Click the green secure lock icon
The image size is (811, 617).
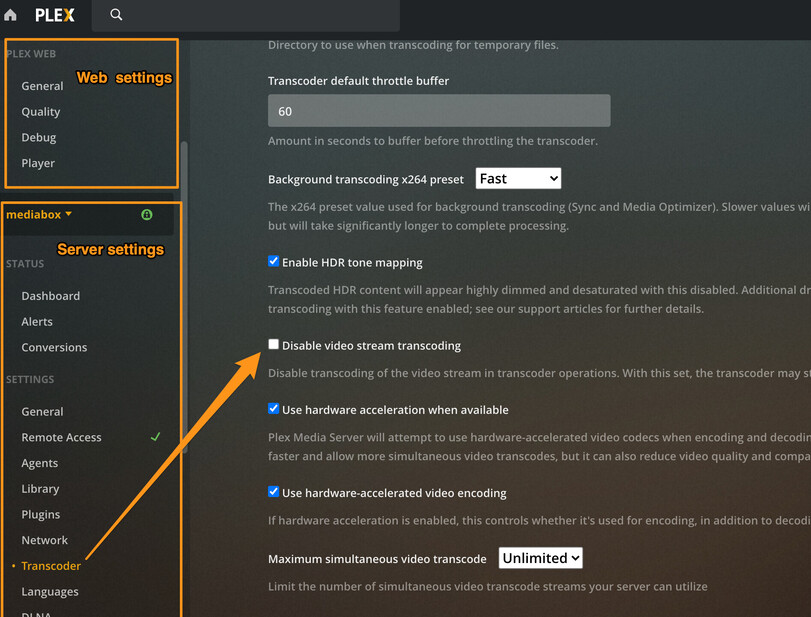pos(147,215)
